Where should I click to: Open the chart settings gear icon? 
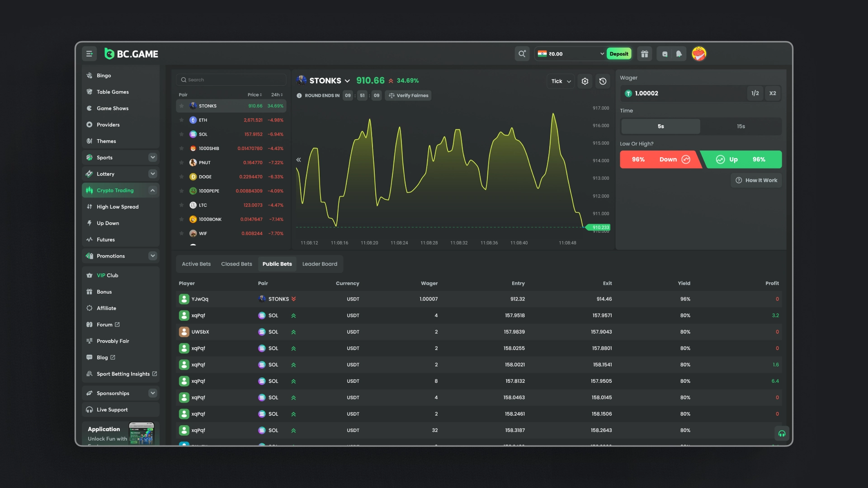click(x=585, y=81)
